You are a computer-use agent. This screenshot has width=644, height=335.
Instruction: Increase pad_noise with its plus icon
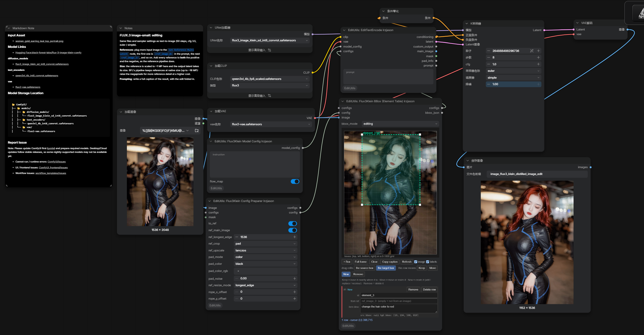pyautogui.click(x=294, y=278)
